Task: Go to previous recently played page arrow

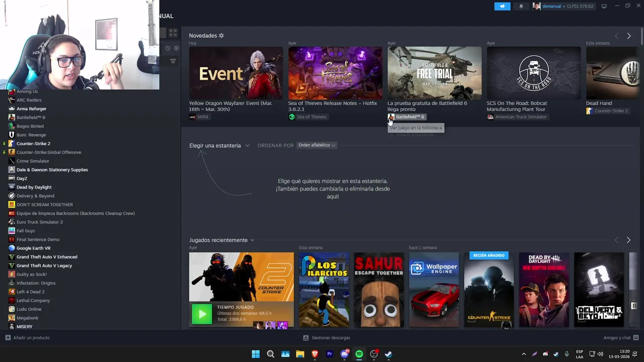Action: [x=616, y=240]
